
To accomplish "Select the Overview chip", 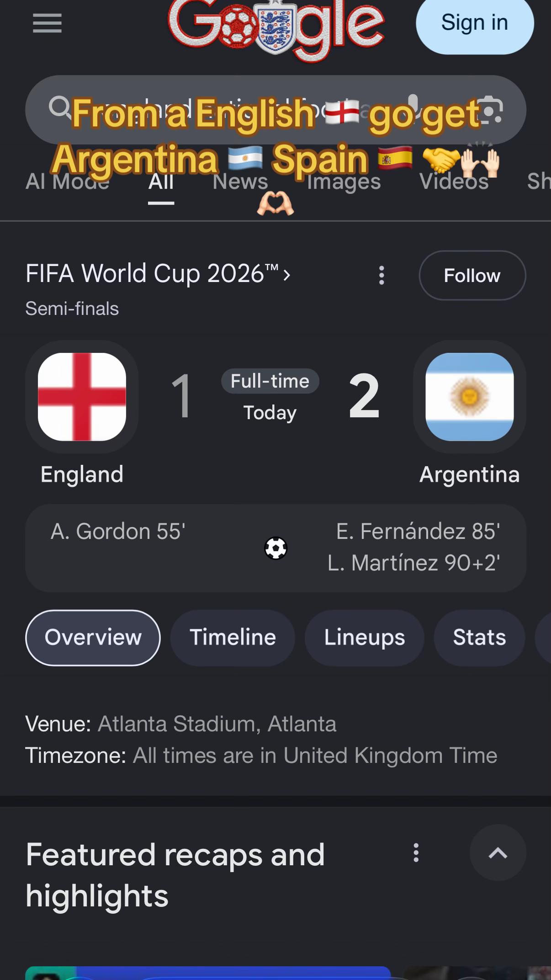I will [x=93, y=638].
